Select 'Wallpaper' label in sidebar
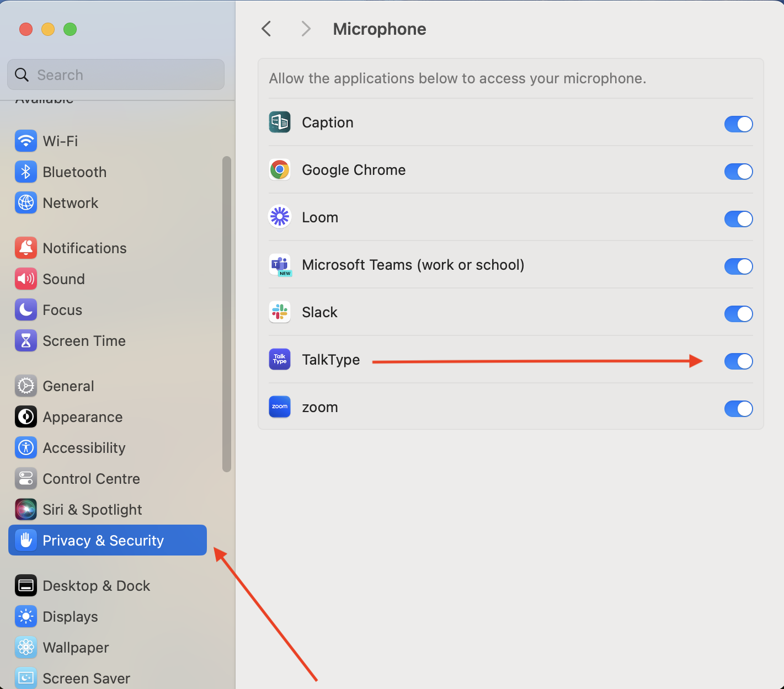This screenshot has width=784, height=689. click(76, 648)
